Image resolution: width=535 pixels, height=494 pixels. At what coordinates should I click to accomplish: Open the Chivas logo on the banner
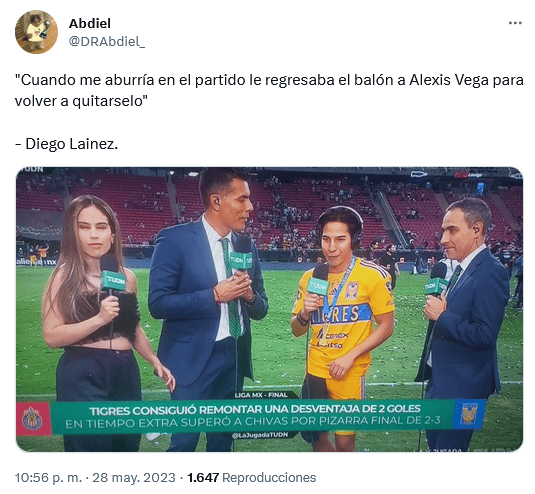(33, 419)
